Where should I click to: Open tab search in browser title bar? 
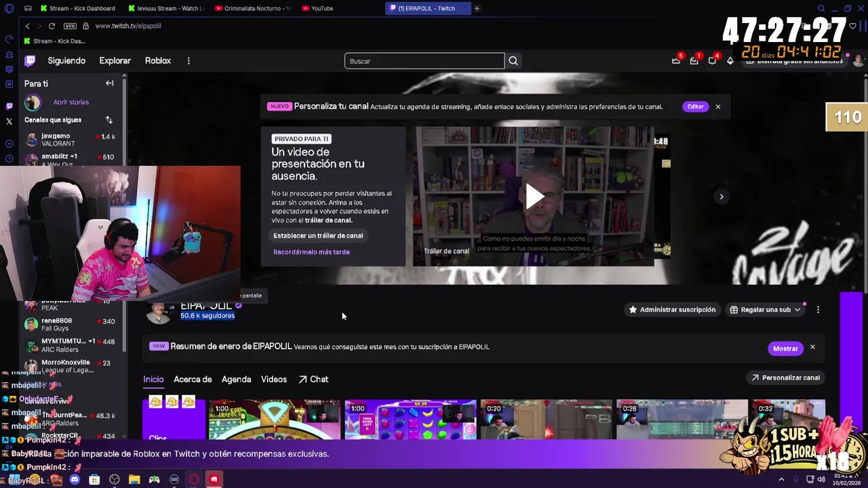tap(821, 8)
